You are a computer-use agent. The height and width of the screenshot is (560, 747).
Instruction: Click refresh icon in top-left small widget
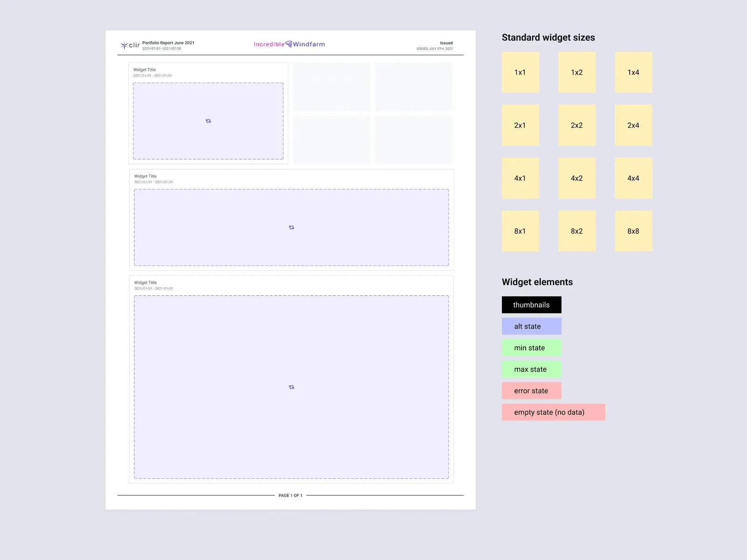(208, 121)
